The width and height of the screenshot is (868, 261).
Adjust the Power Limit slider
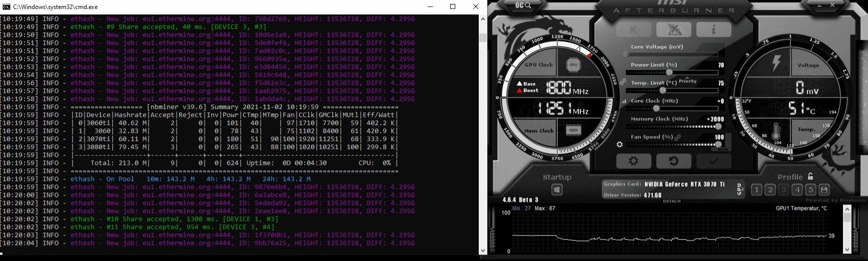(671, 72)
